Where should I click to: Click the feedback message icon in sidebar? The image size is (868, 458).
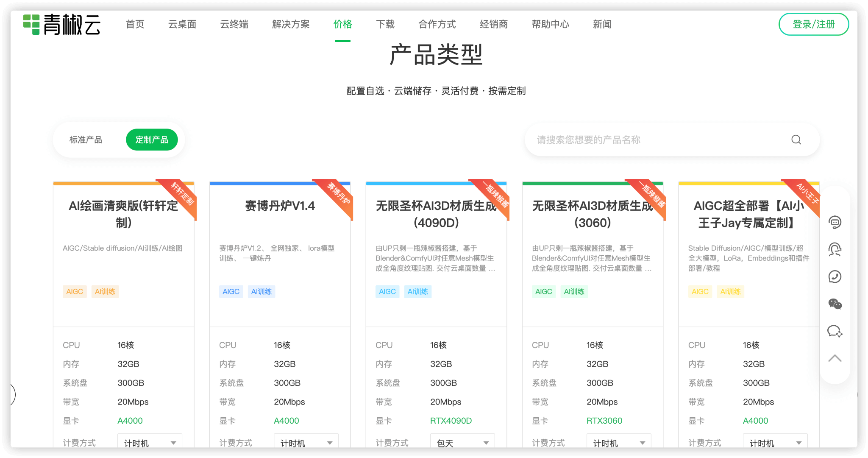[x=835, y=331]
